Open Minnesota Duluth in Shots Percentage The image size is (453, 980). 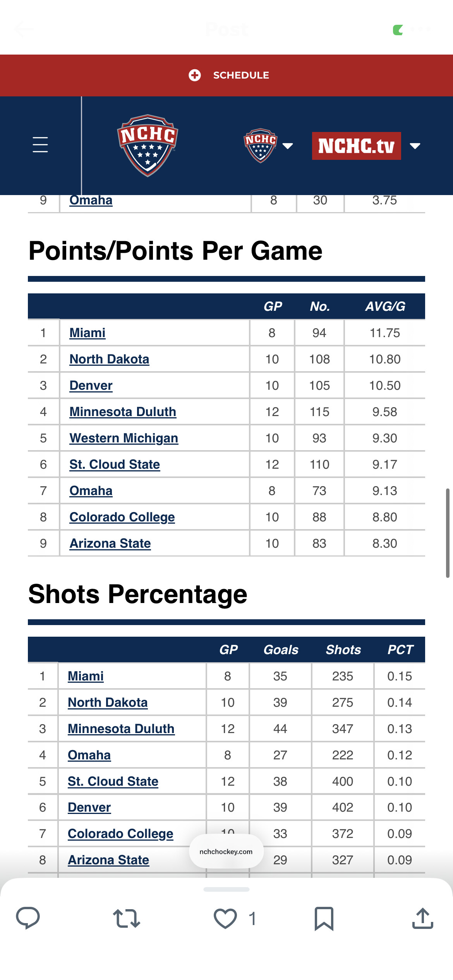(x=121, y=729)
